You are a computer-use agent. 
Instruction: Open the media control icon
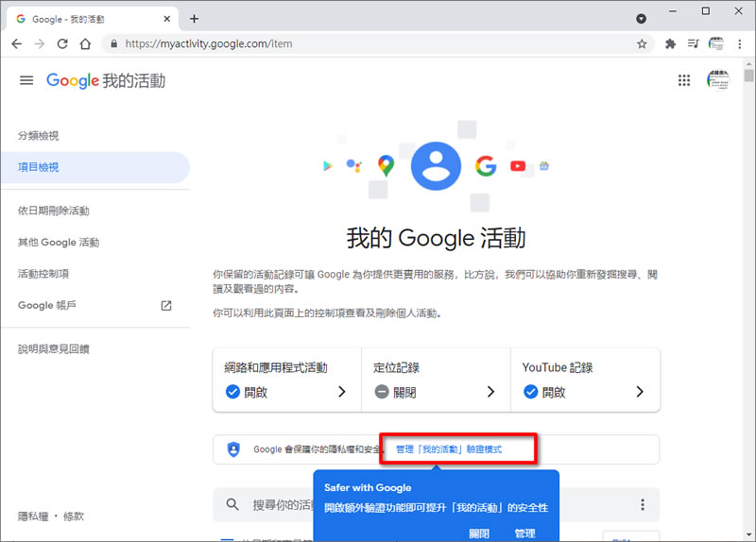pos(693,43)
